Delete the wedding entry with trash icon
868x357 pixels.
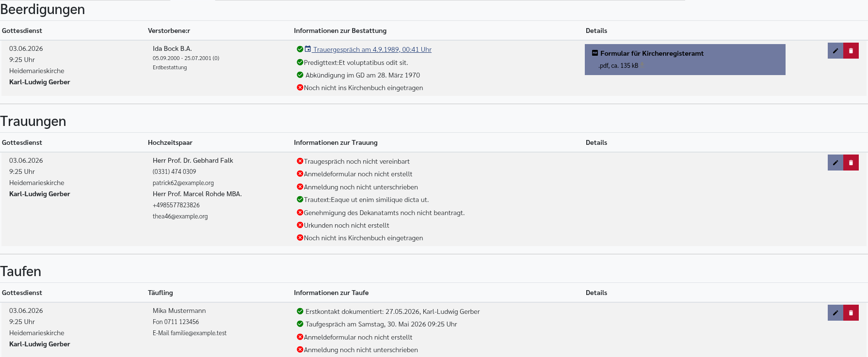(x=851, y=163)
